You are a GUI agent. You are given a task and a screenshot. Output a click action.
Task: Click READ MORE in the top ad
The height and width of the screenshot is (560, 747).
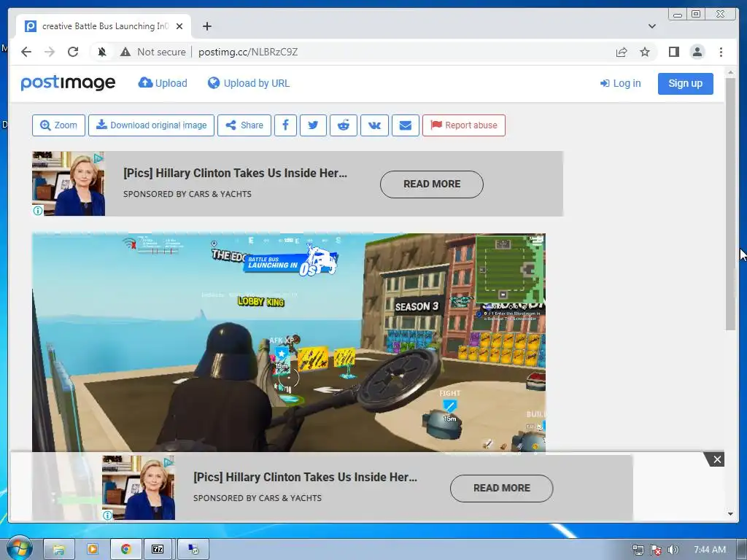pos(432,184)
